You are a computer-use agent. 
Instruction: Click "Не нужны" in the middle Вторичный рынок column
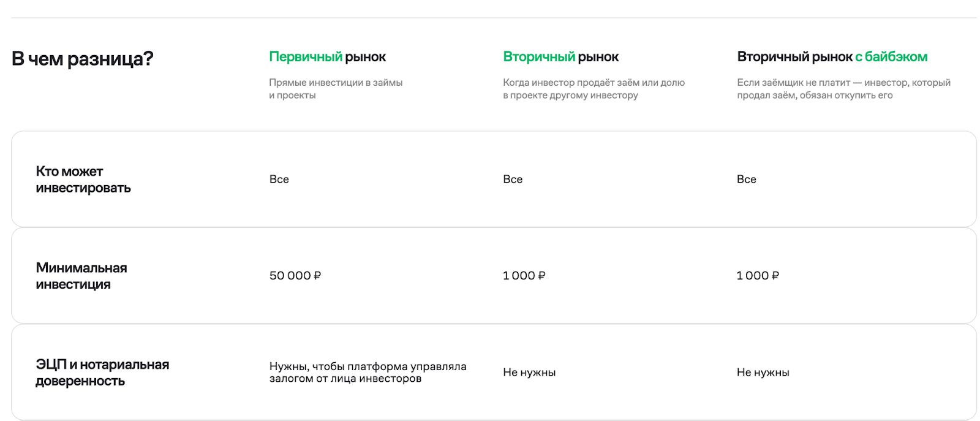click(x=529, y=373)
